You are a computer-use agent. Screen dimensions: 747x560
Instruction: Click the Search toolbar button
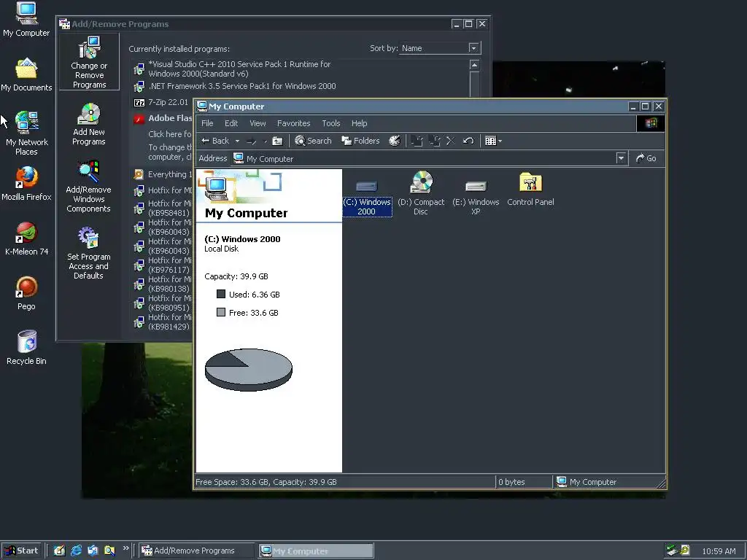[x=313, y=141]
